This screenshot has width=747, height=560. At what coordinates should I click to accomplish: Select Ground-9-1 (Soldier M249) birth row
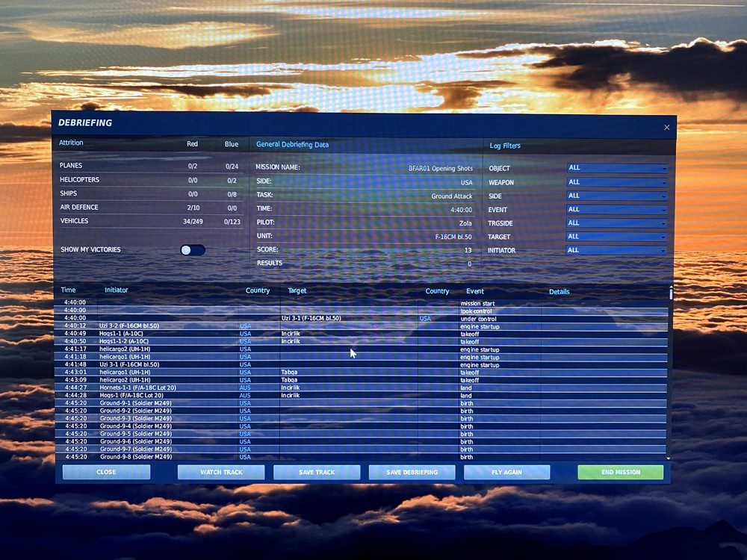coord(362,403)
